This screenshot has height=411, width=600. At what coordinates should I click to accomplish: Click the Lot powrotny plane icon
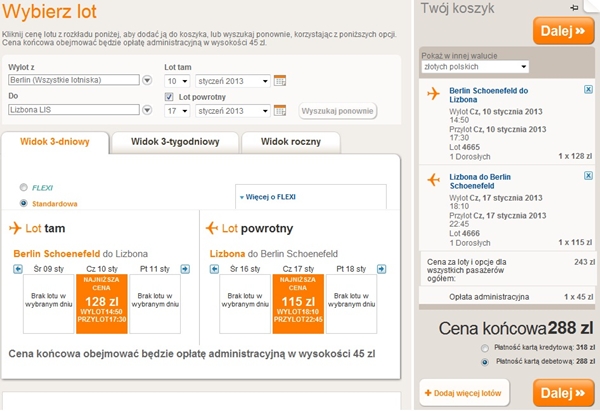tap(212, 228)
